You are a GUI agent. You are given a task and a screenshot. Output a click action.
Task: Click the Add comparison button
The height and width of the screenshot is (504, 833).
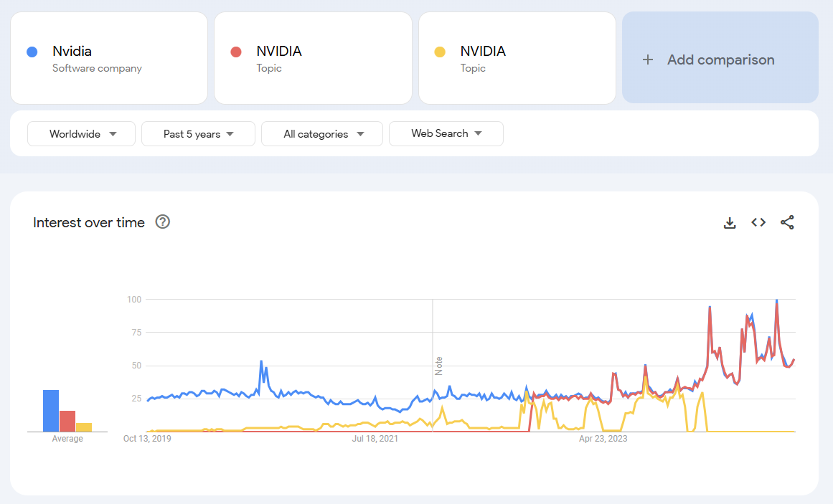[x=720, y=60]
